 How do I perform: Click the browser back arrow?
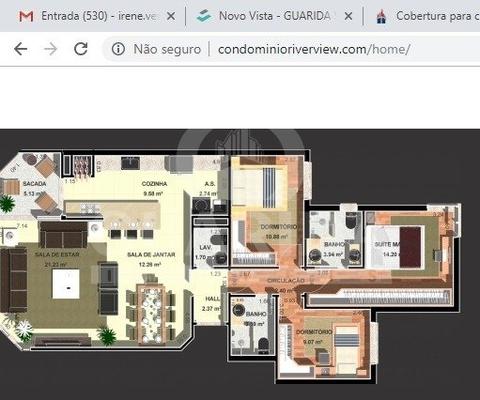(21, 49)
